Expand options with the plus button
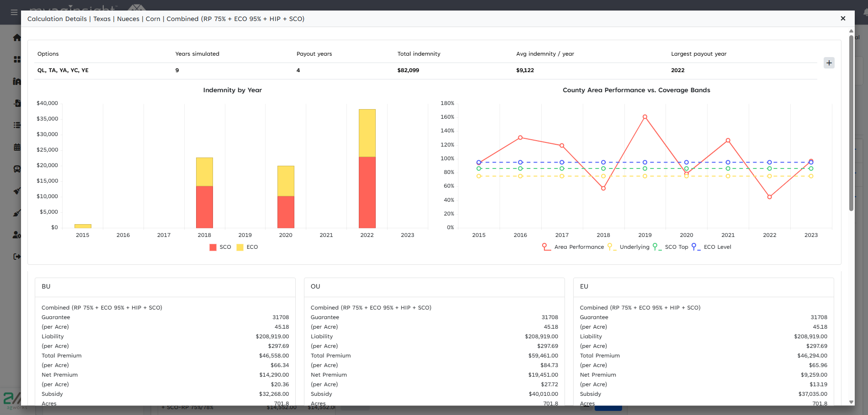Viewport: 868px width, 415px height. (829, 63)
